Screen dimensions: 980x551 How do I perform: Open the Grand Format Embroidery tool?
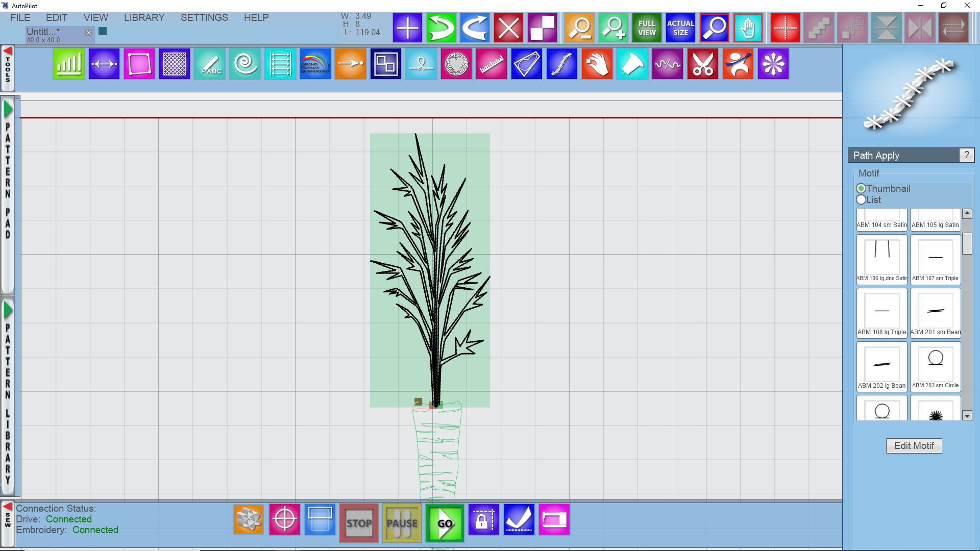[x=315, y=64]
